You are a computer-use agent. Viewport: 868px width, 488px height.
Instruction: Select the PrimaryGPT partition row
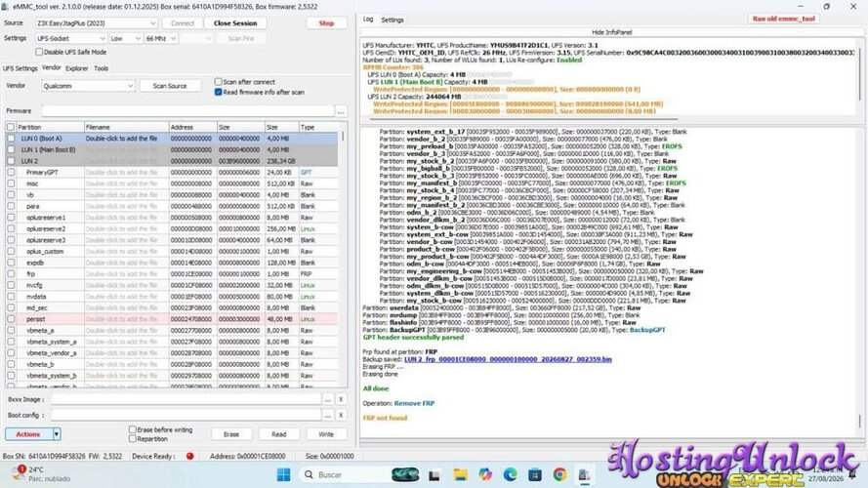(172, 172)
